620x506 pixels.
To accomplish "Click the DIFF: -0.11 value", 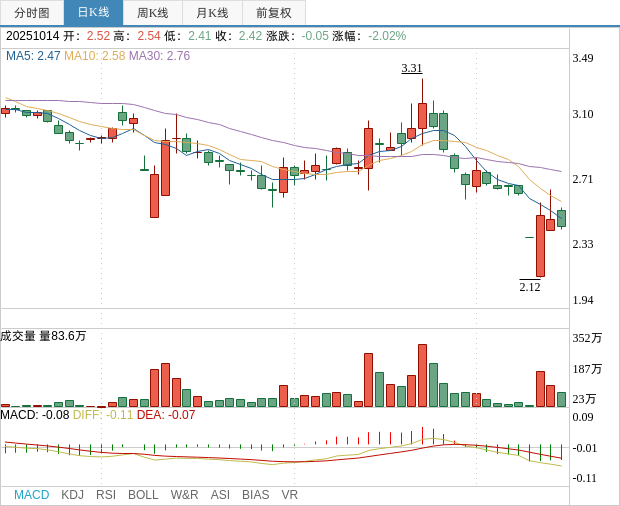I will point(103,415).
